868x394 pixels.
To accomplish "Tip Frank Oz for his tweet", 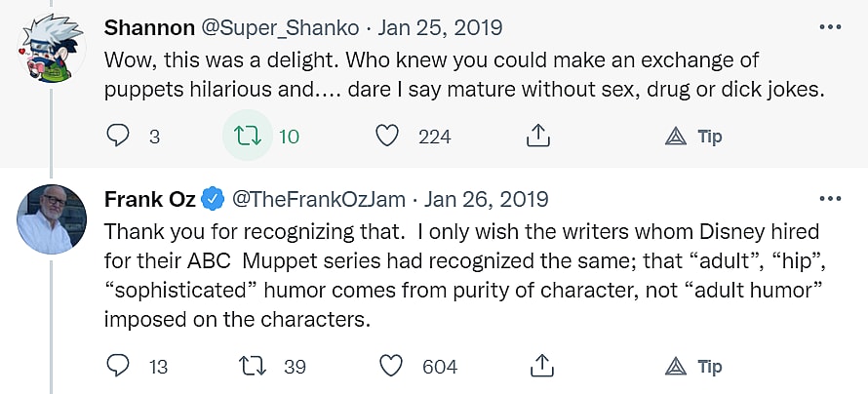I will point(693,367).
